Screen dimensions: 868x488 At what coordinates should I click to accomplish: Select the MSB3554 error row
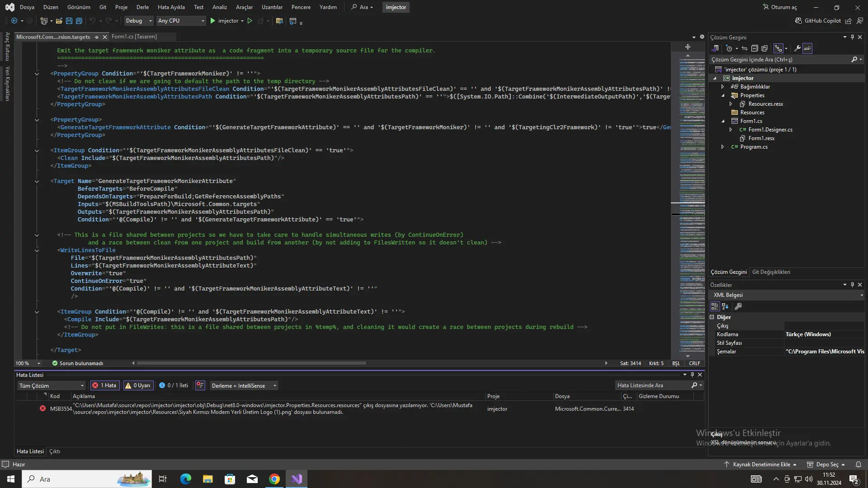[x=359, y=409]
